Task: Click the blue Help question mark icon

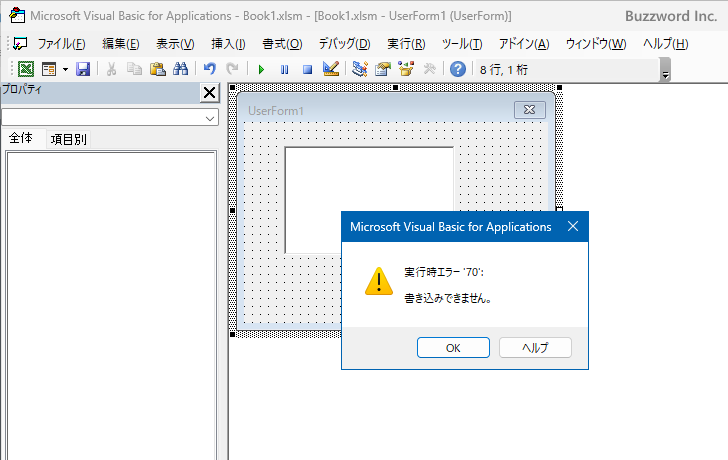Action: 458,70
